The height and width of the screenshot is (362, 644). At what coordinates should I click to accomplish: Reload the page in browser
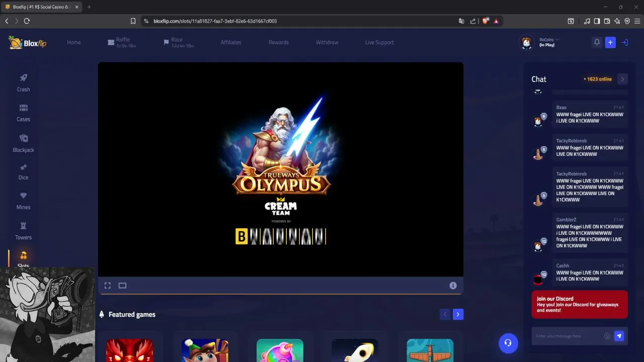tap(27, 21)
